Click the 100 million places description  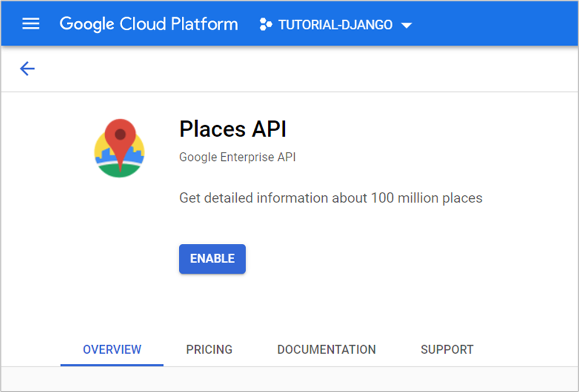(x=331, y=198)
